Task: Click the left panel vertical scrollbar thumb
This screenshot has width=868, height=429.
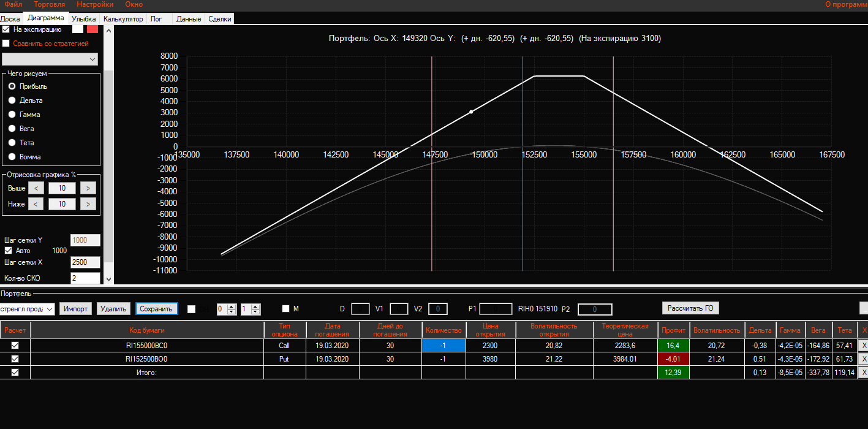Action: pos(109,165)
